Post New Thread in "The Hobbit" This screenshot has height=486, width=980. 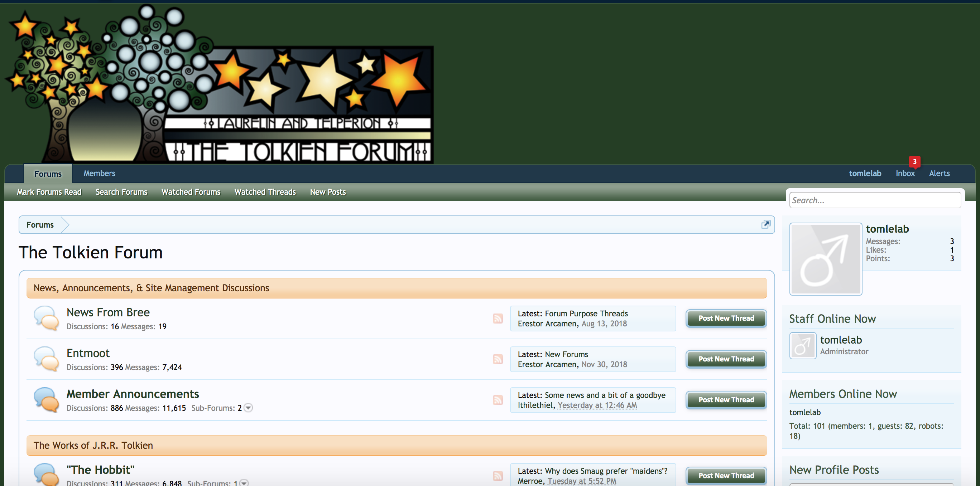726,476
